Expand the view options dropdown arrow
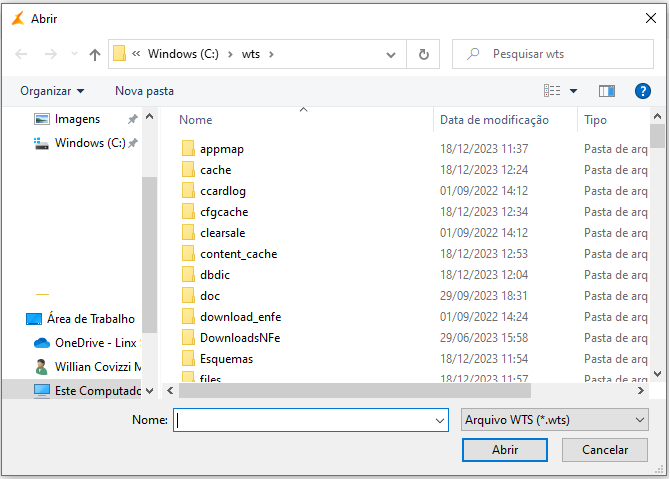 point(573,91)
